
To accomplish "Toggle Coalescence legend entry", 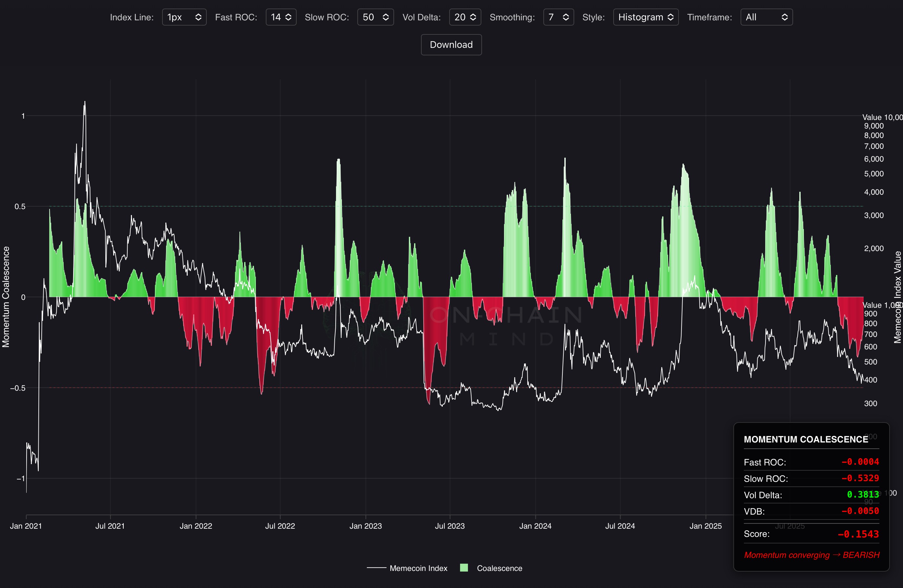I will click(499, 568).
